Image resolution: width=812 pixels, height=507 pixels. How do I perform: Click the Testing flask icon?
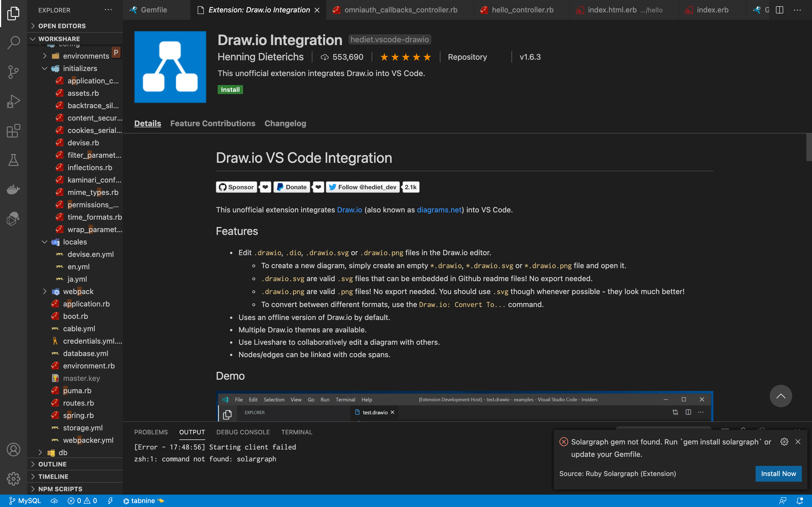click(x=14, y=160)
